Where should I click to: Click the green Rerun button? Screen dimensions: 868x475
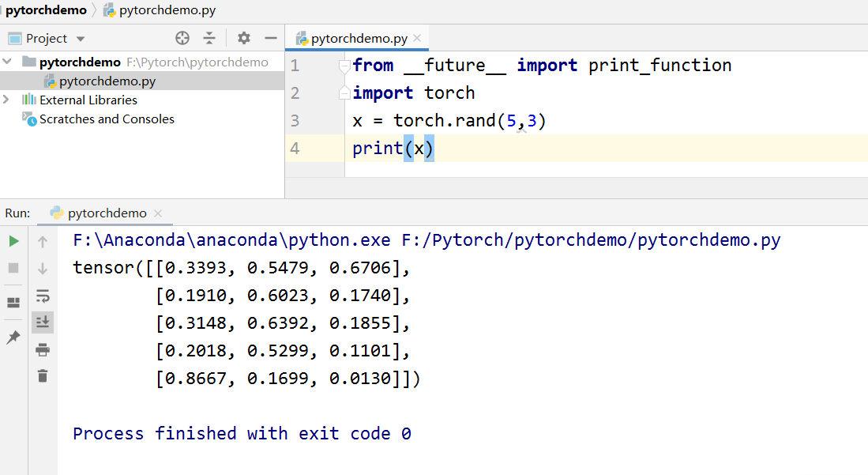pyautogui.click(x=14, y=241)
